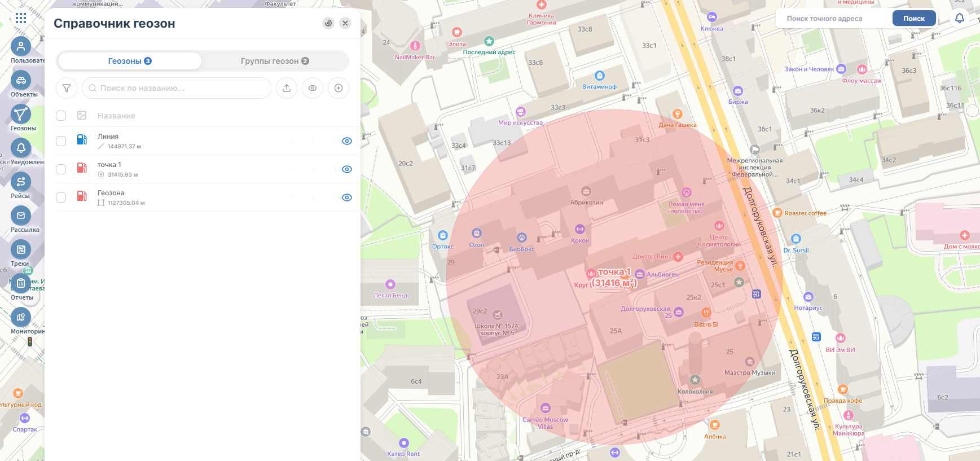Toggle visibility of точка 1 geozone

pos(347,169)
